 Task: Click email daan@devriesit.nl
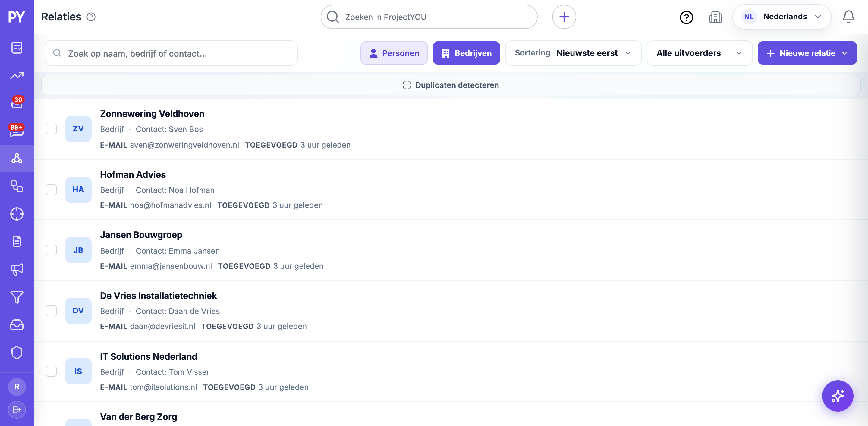coord(162,326)
